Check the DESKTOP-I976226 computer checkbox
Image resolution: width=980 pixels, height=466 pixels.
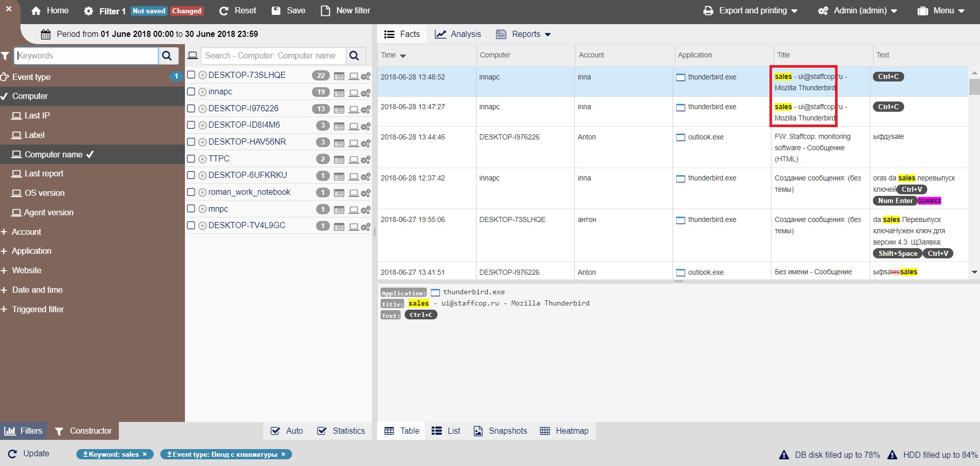tap(191, 108)
